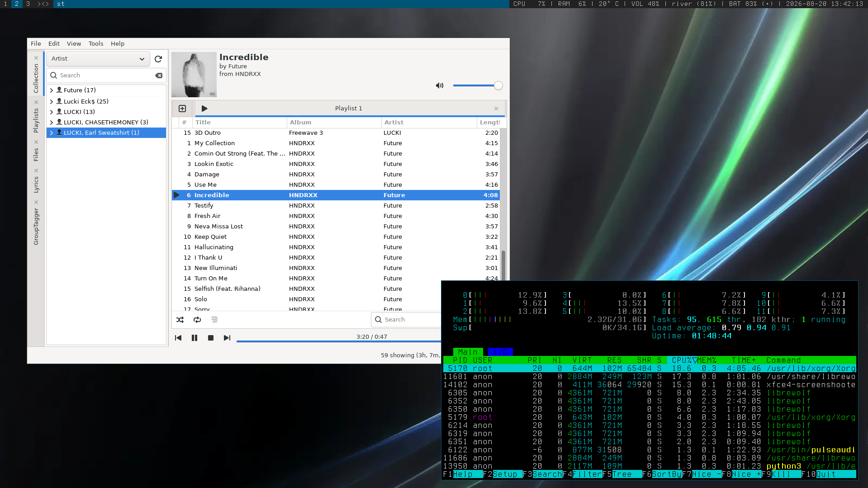Click the track seek progress bar
This screenshot has height=488, width=868.
click(x=338, y=341)
